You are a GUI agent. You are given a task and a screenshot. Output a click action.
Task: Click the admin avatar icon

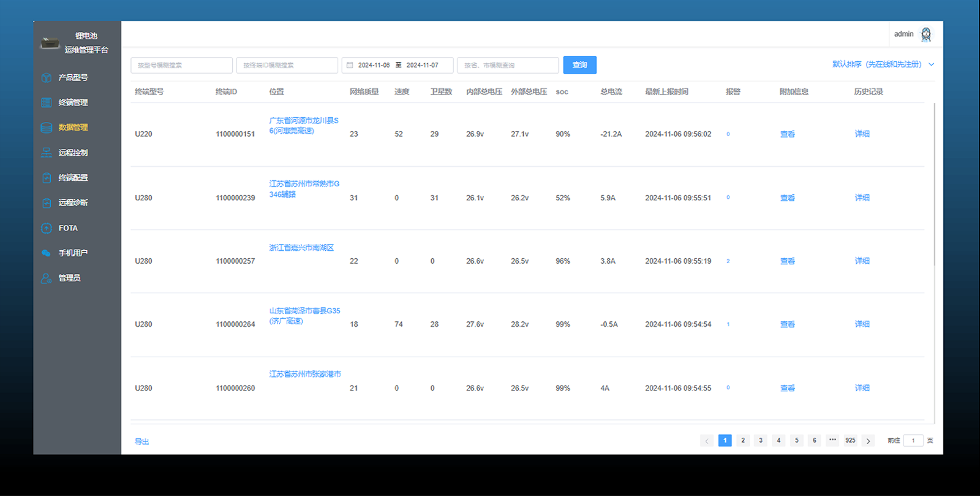926,34
